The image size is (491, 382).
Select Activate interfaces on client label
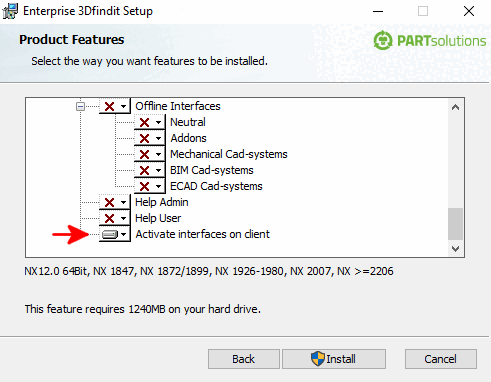202,234
